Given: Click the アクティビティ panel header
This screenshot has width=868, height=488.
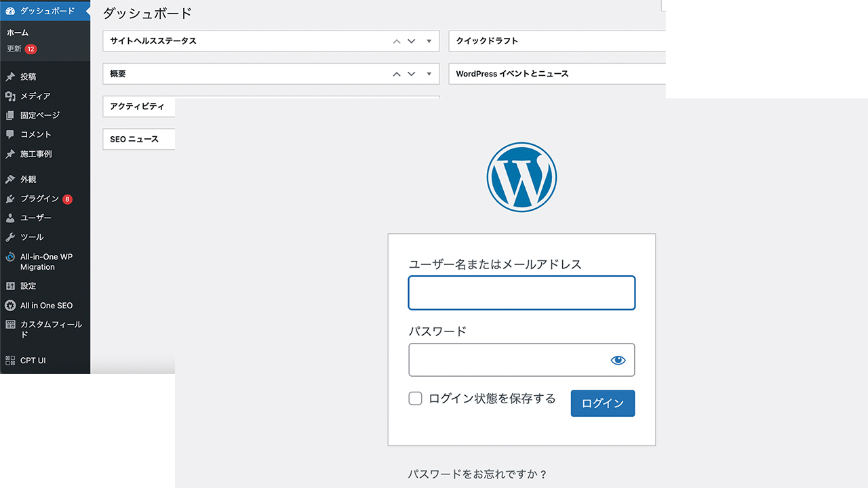Looking at the screenshot, I should 139,106.
